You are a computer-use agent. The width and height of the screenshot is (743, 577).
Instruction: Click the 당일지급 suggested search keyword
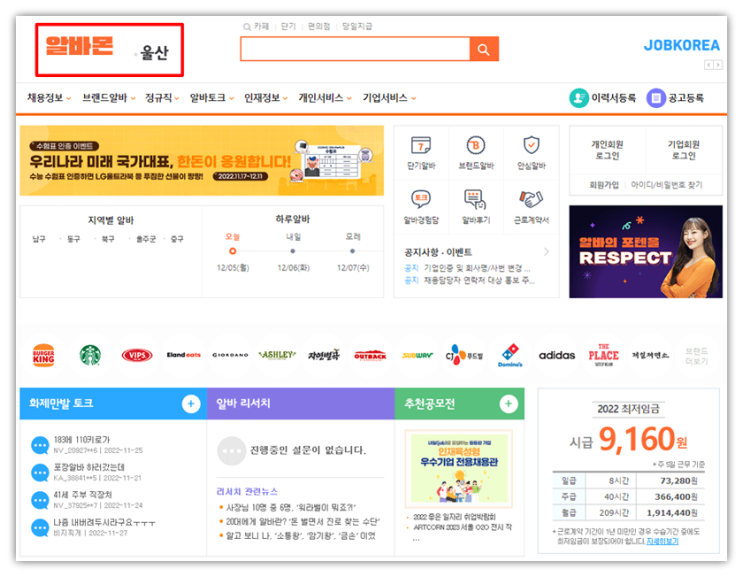pyautogui.click(x=357, y=27)
